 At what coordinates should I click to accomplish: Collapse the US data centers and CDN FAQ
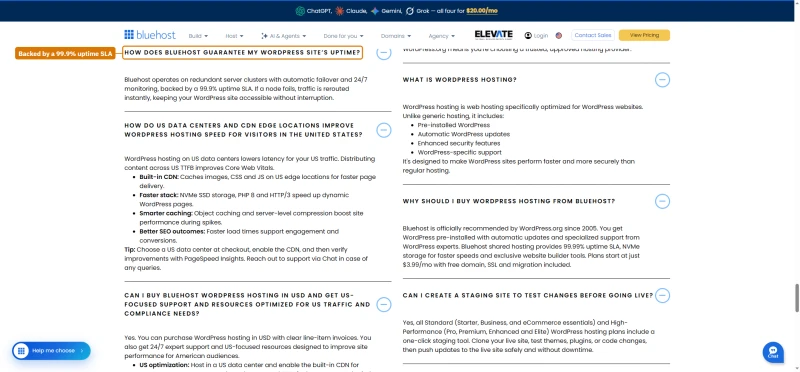tap(384, 130)
